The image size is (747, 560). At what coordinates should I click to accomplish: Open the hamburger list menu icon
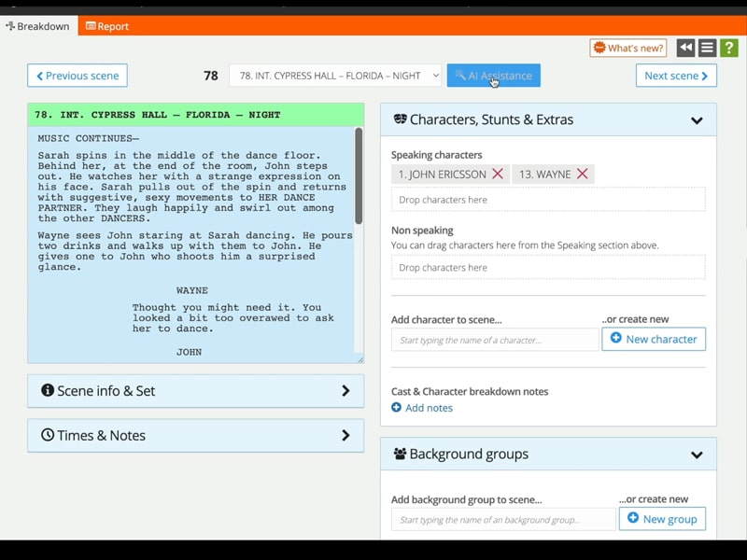tap(708, 48)
